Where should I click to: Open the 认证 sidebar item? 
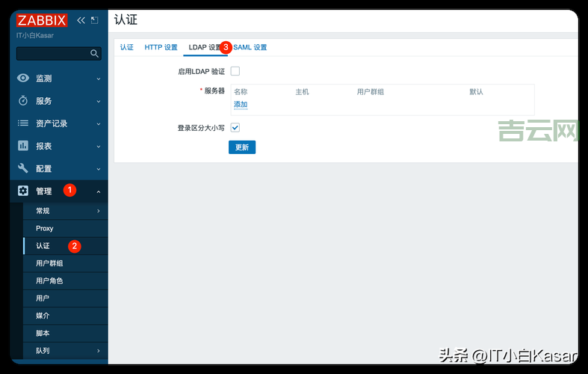pyautogui.click(x=66, y=246)
